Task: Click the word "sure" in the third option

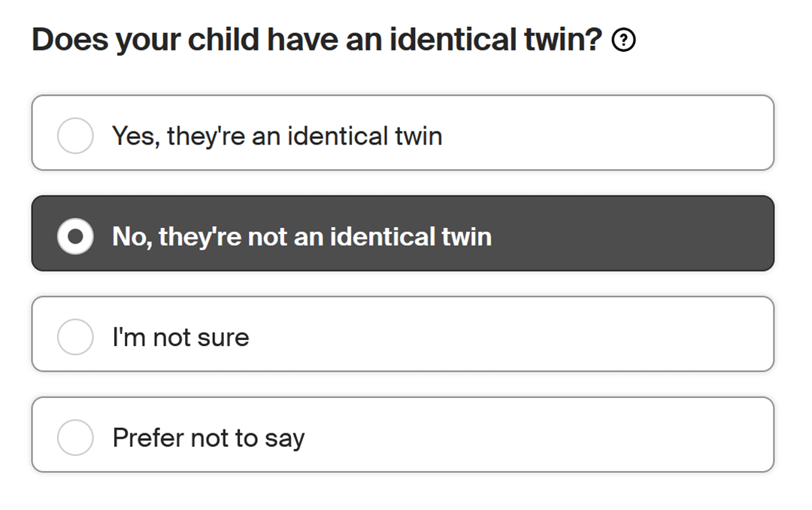Action: [223, 338]
